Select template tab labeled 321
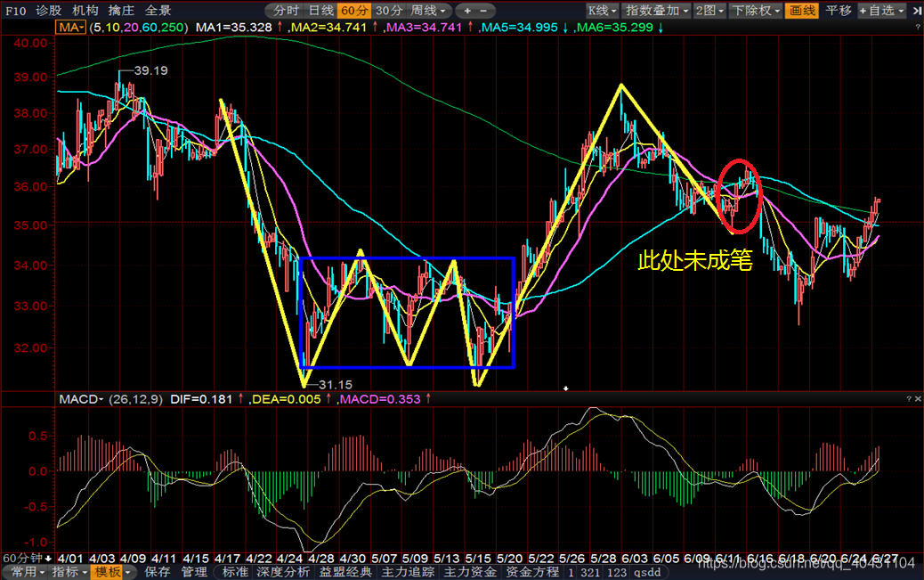 pos(590,572)
